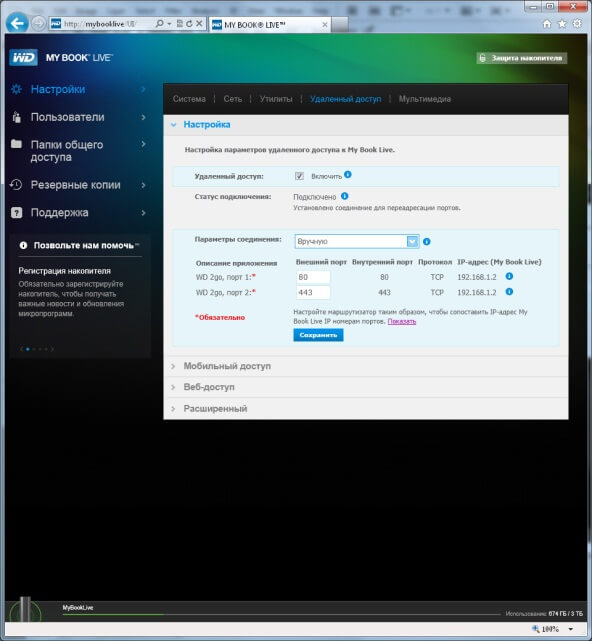Refresh the page in address bar

click(x=189, y=24)
